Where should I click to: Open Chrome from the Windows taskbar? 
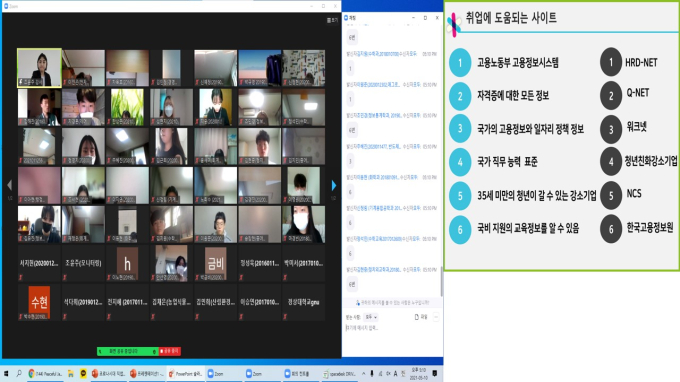tap(45, 373)
